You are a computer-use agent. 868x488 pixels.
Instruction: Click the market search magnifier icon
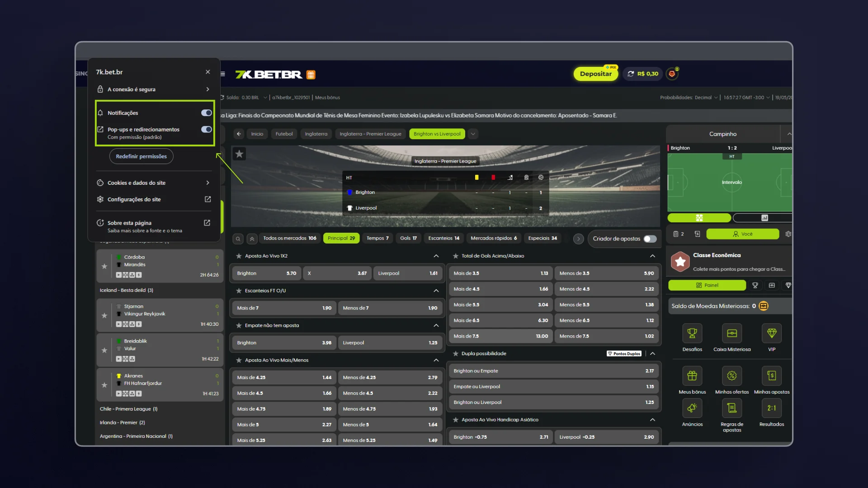click(x=238, y=239)
